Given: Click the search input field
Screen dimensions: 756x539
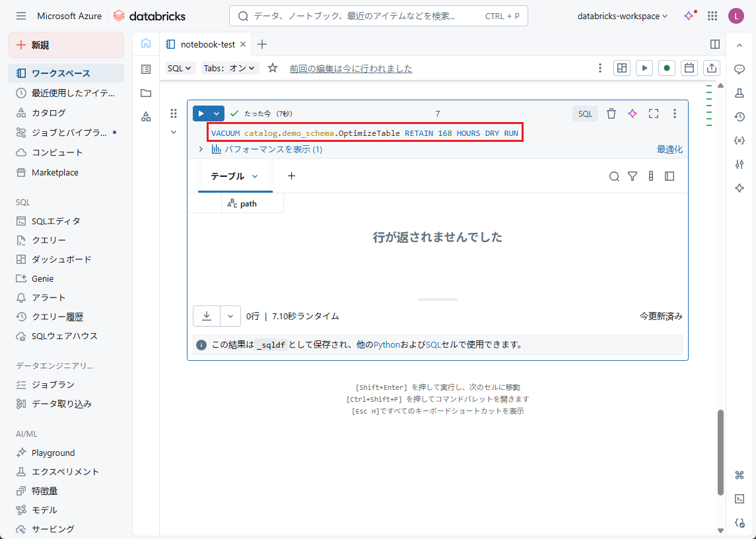Looking at the screenshot, I should click(357, 16).
